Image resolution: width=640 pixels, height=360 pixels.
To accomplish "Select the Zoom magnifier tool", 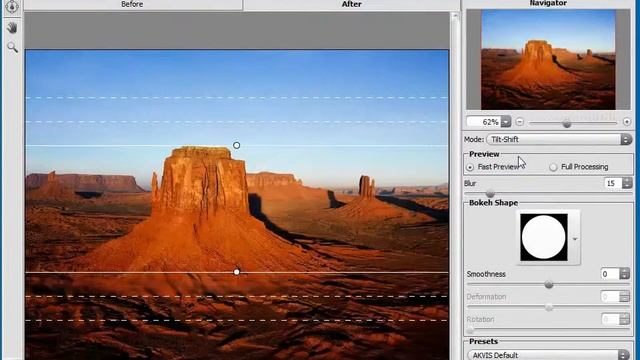I will coord(12,47).
